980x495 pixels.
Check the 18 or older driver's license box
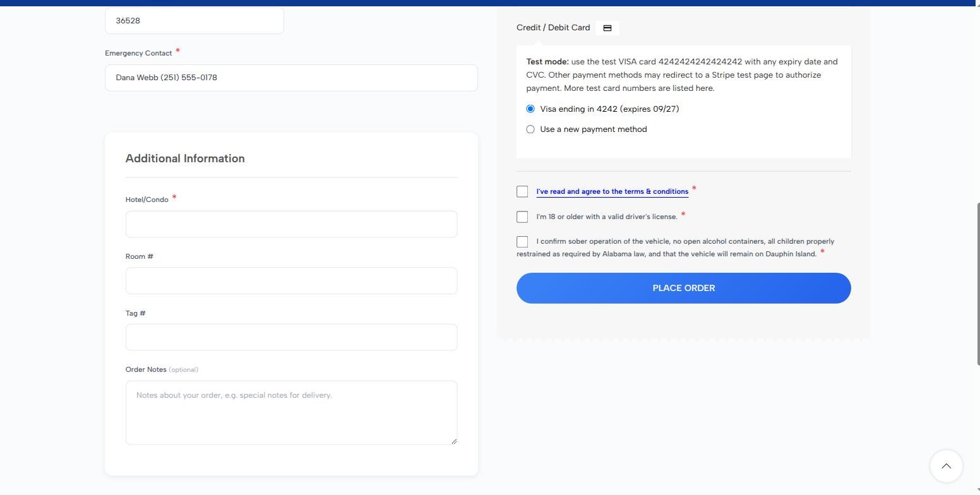coord(522,217)
